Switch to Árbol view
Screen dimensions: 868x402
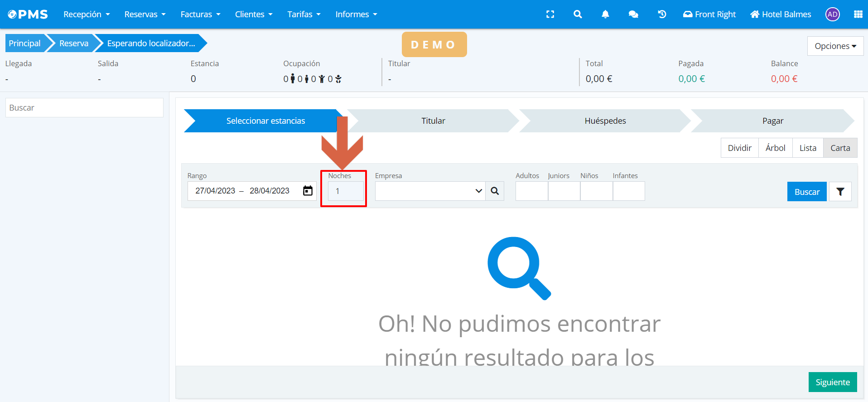pyautogui.click(x=775, y=148)
